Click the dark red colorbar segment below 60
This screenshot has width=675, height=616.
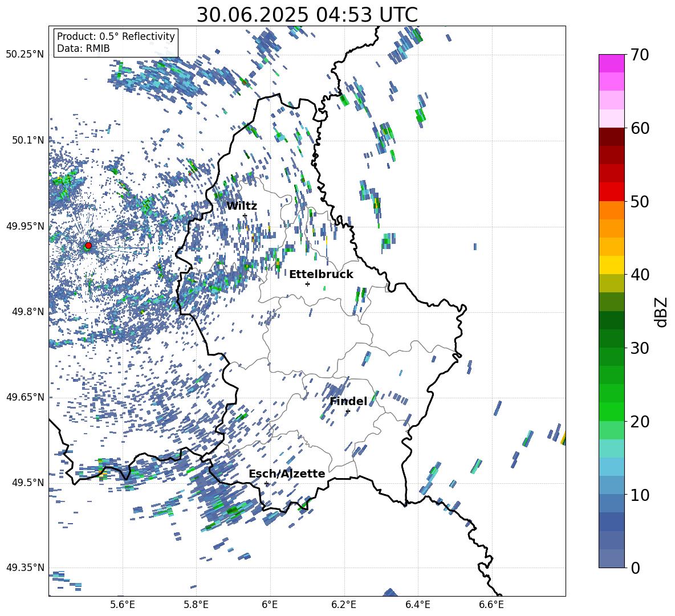click(611, 137)
